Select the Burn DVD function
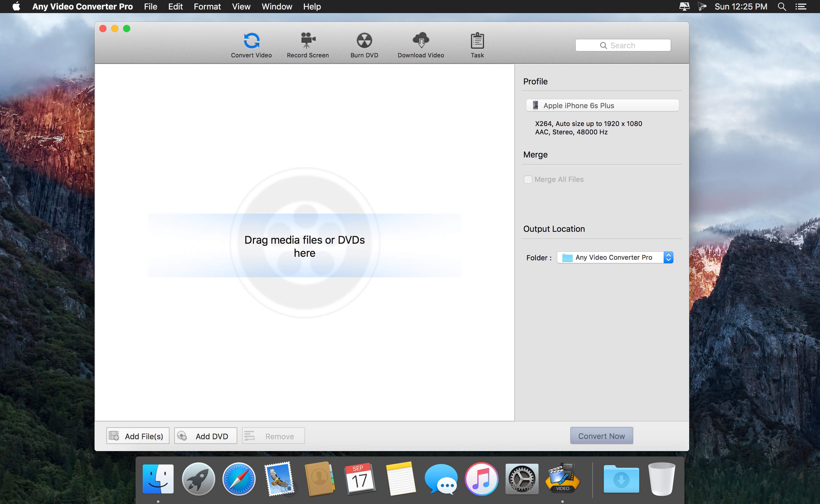This screenshot has width=820, height=504. point(363,45)
